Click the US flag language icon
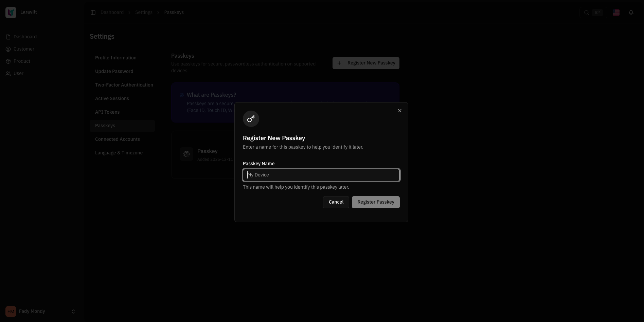Viewport: 644px width, 322px height. point(616,12)
